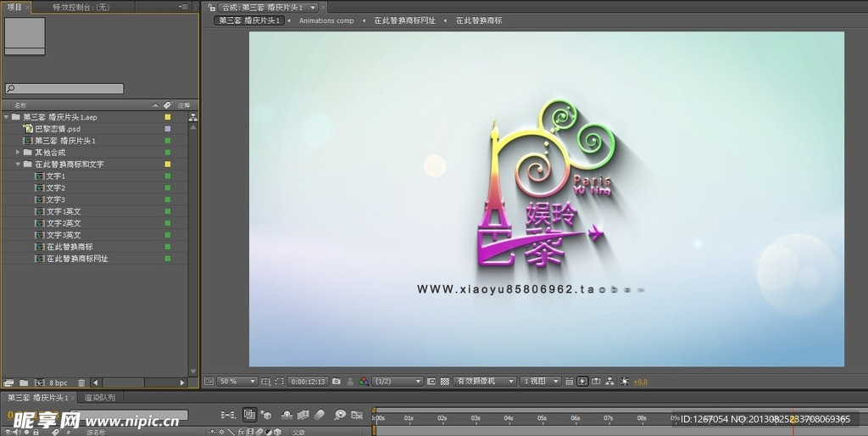Toggle the fast previews button in viewer
868x436 pixels.
coord(582,382)
